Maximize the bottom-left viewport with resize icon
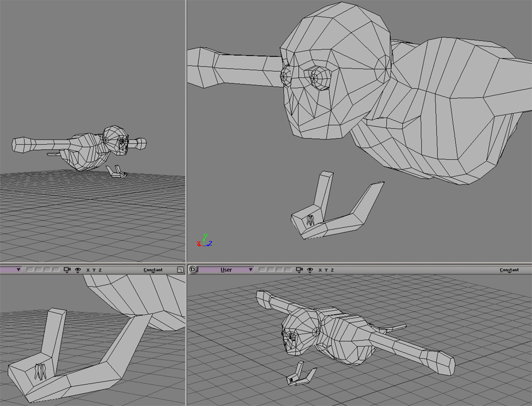Viewport: 532px width, 406px height. (x=180, y=269)
